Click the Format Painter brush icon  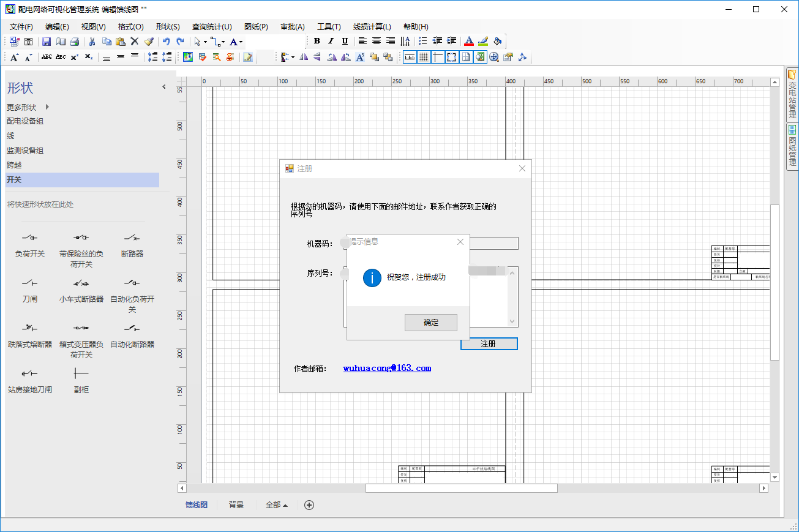pyautogui.click(x=149, y=42)
